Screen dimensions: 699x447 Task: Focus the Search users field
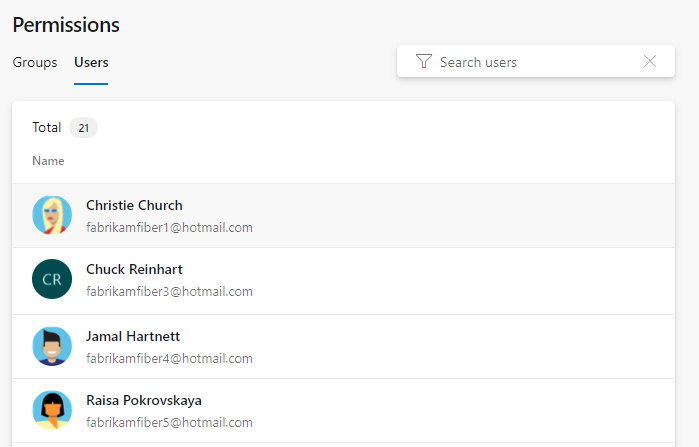(535, 62)
